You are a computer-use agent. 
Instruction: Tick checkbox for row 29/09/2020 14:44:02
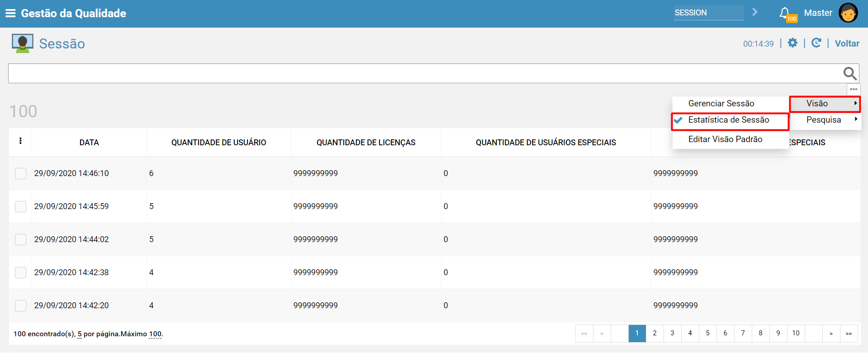click(x=21, y=239)
